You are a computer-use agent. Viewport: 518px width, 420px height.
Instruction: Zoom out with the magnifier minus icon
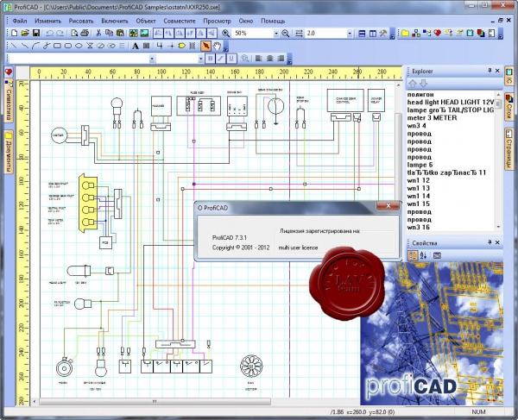pos(286,33)
